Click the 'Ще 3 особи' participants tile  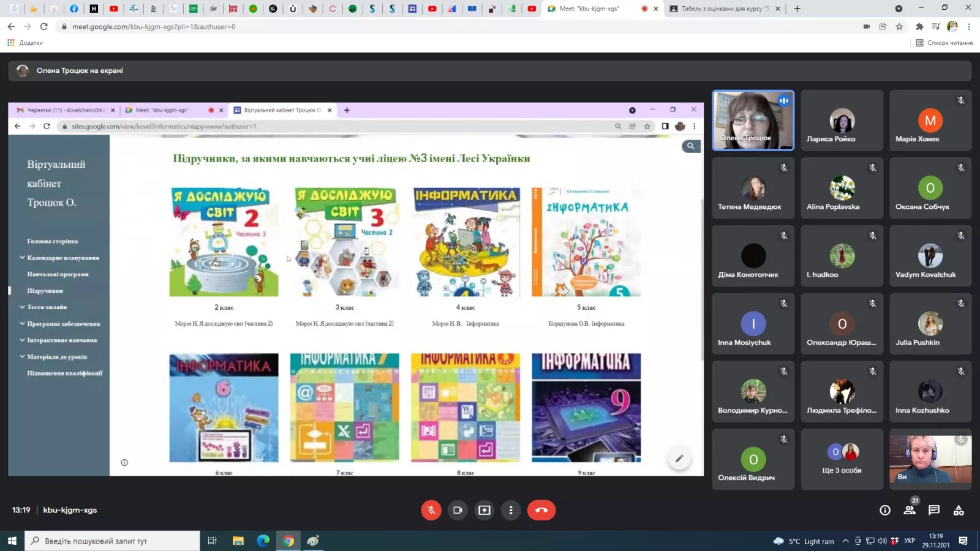(842, 459)
